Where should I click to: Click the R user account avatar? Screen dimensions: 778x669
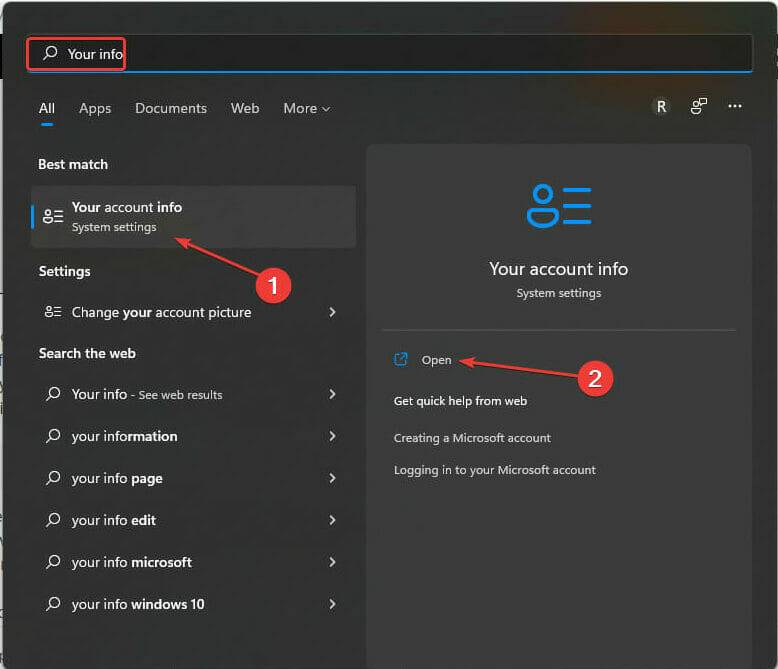[x=660, y=107]
